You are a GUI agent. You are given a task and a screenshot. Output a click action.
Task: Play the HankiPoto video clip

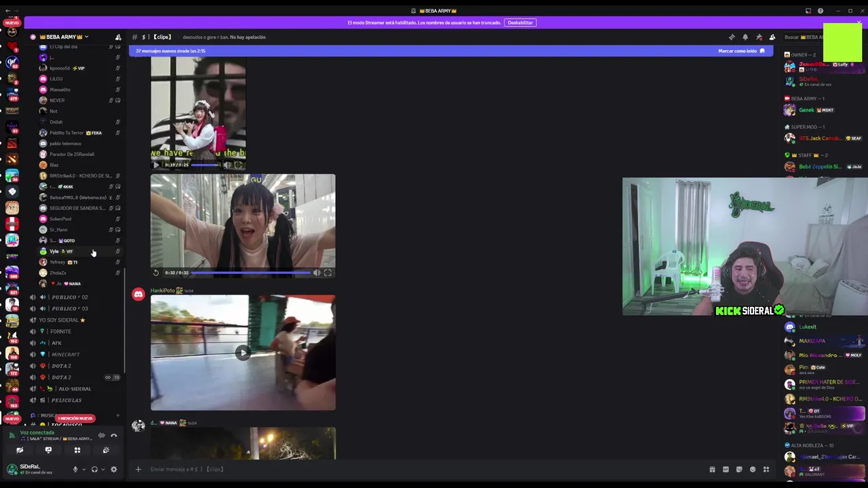[243, 352]
